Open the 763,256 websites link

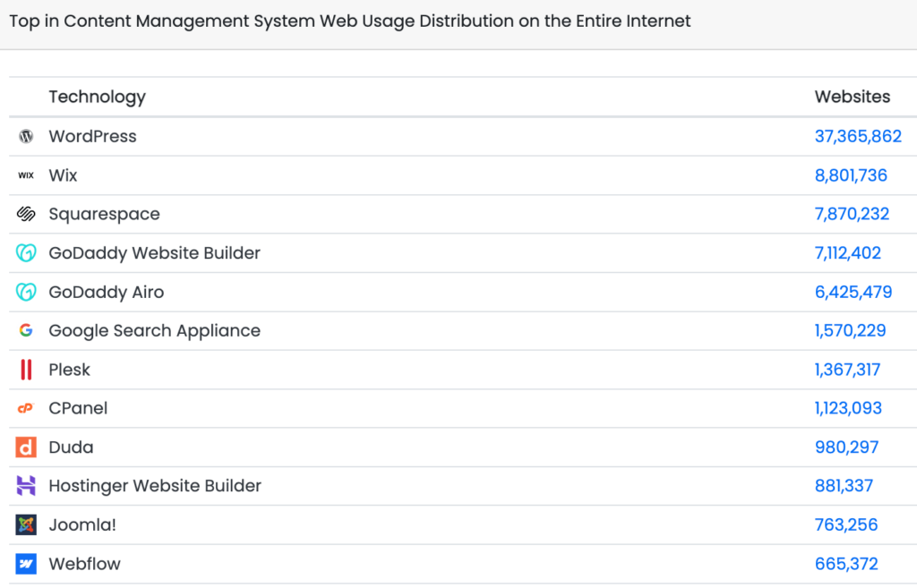846,524
